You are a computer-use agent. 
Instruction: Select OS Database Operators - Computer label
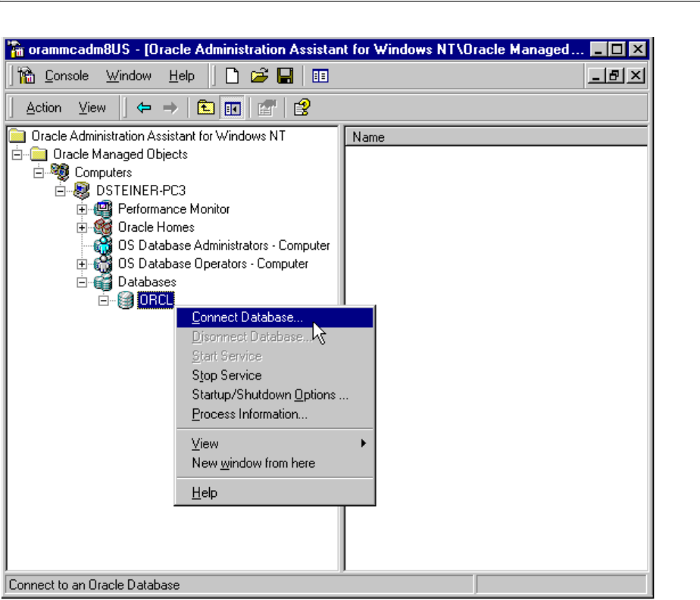coord(213,264)
